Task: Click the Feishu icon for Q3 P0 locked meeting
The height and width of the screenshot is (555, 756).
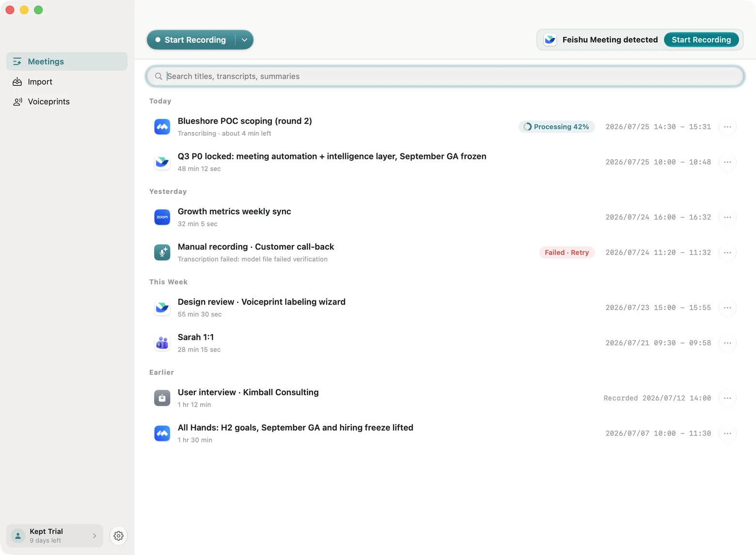Action: click(162, 162)
